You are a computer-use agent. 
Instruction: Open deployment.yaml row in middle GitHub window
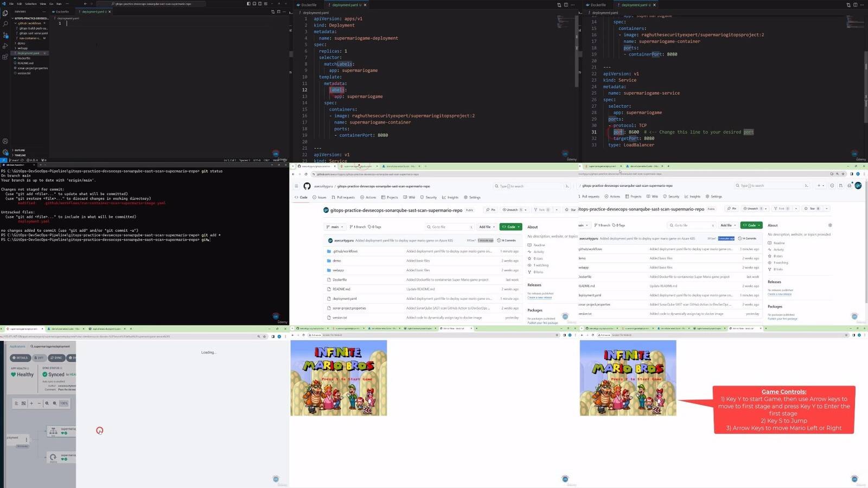[423, 299]
